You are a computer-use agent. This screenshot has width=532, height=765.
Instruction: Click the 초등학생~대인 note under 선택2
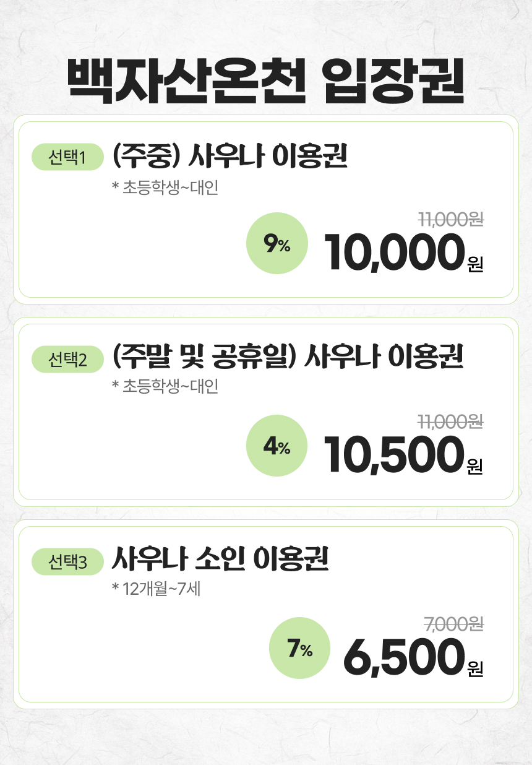tap(165, 387)
